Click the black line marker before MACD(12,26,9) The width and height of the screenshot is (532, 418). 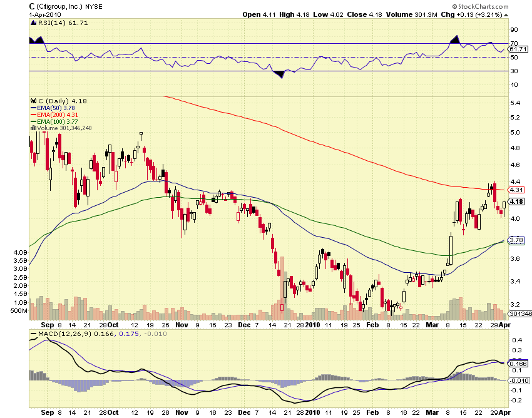[33, 334]
